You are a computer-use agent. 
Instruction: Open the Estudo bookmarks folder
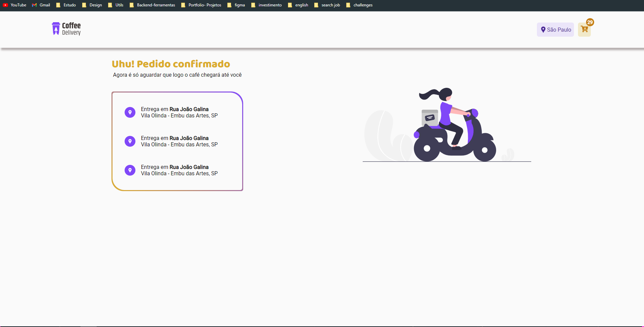[66, 5]
